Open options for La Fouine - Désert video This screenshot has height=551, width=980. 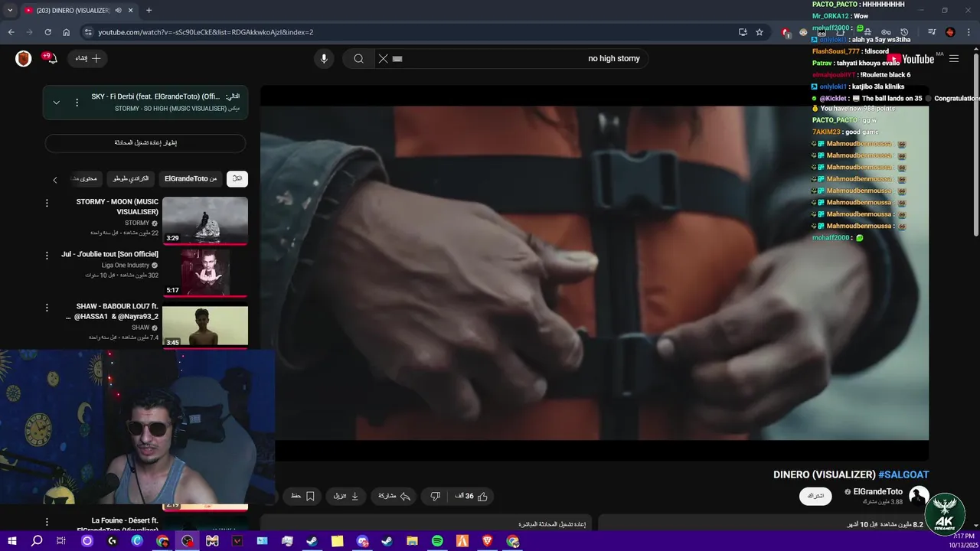pos(47,522)
